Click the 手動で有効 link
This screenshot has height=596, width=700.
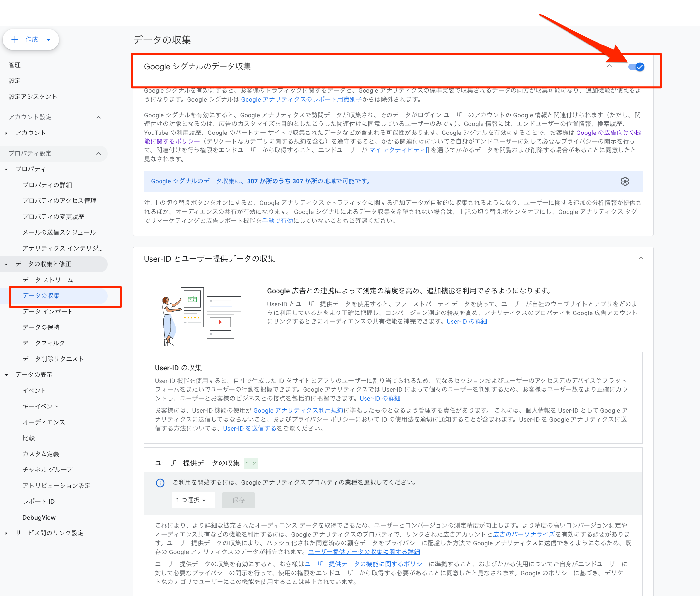click(x=277, y=221)
